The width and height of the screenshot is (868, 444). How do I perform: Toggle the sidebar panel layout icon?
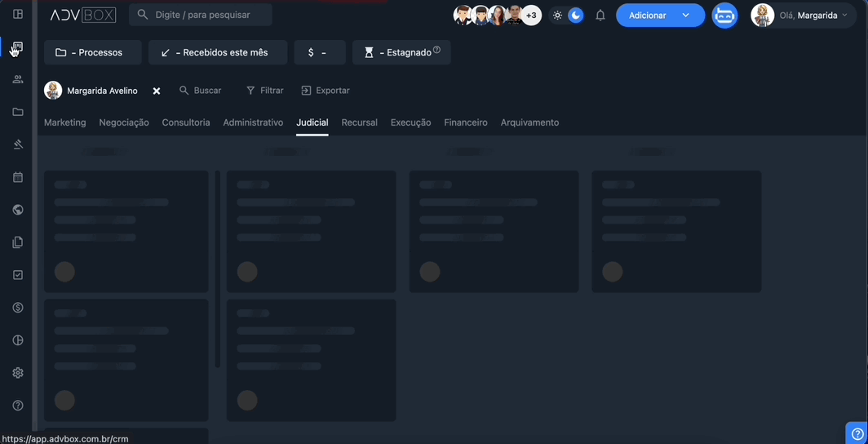tap(18, 15)
